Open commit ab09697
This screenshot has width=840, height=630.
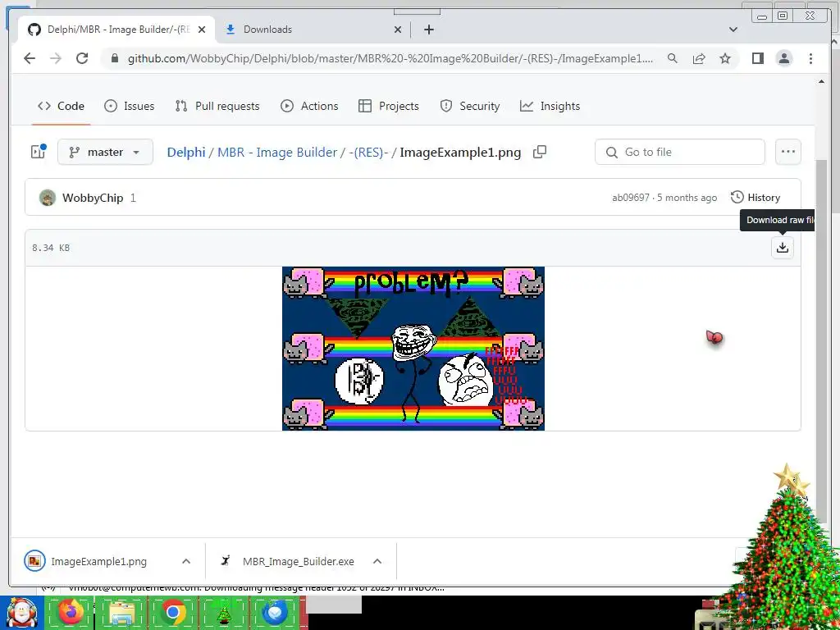point(631,198)
